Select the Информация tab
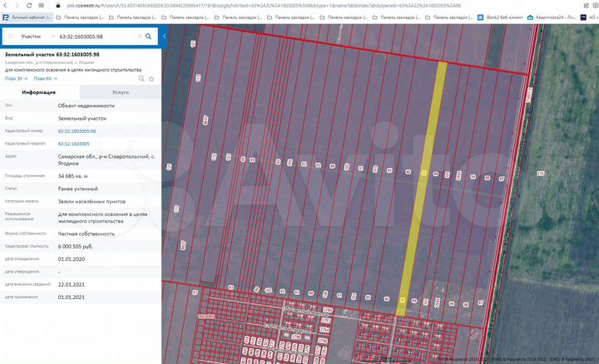599x364 pixels. tap(39, 93)
